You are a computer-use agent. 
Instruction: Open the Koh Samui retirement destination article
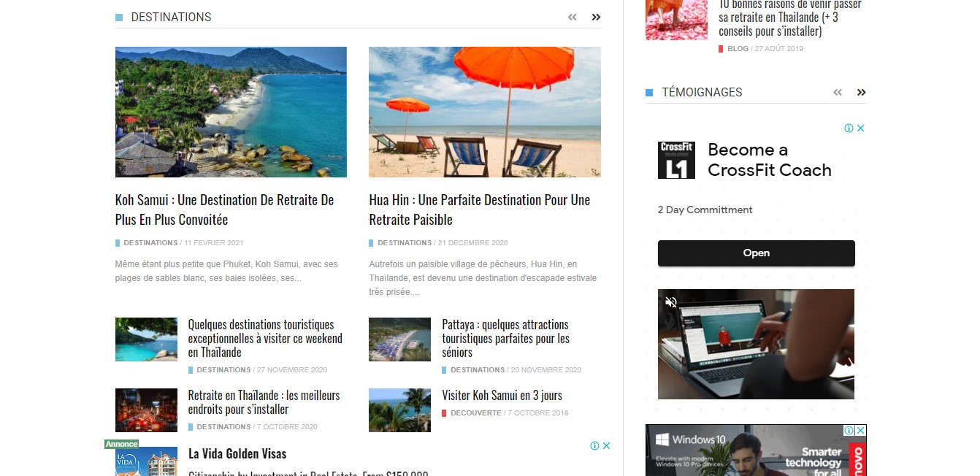pyautogui.click(x=224, y=210)
